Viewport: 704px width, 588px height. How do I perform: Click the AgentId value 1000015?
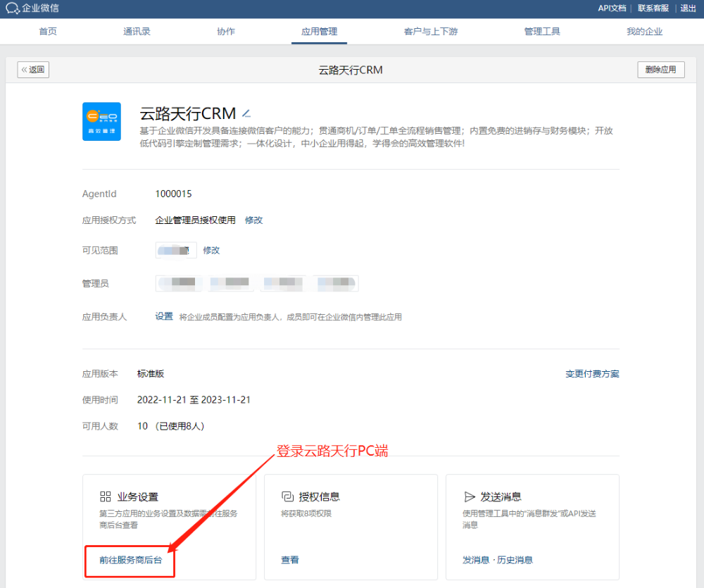[173, 194]
